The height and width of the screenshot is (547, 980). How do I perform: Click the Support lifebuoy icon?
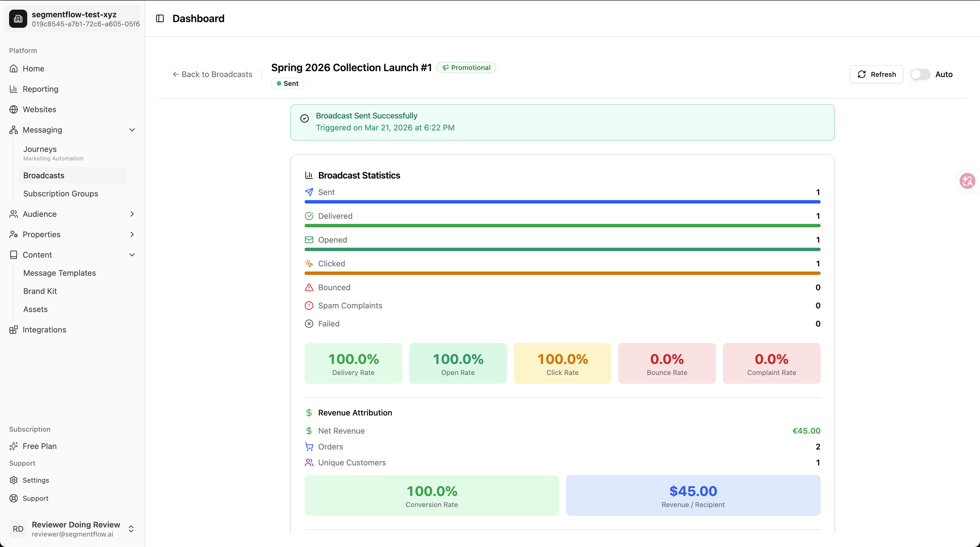(14, 498)
